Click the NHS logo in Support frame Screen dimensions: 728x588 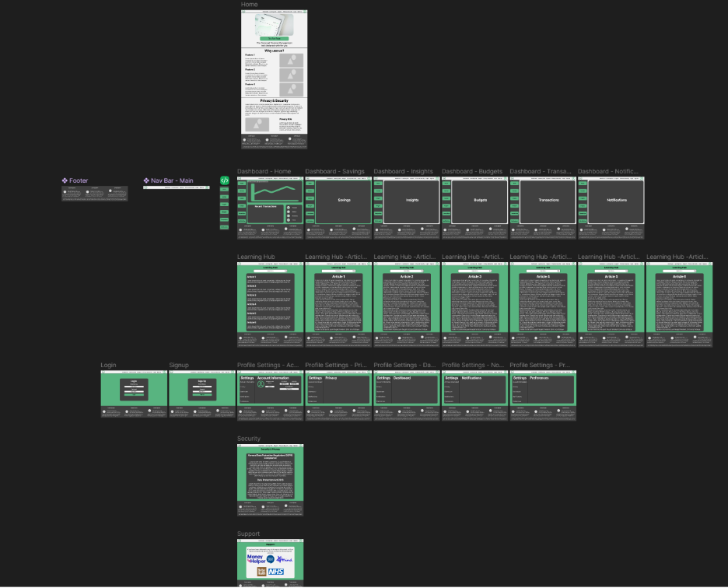tap(276, 572)
